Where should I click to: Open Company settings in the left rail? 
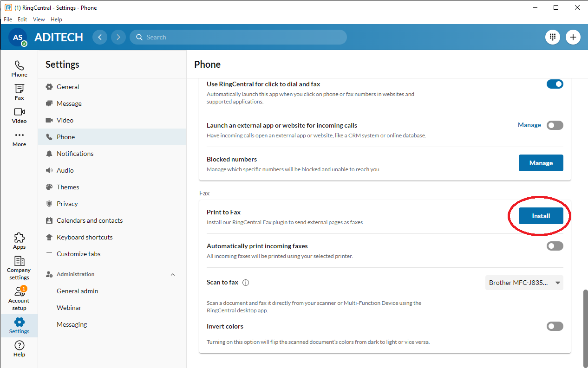tap(19, 268)
